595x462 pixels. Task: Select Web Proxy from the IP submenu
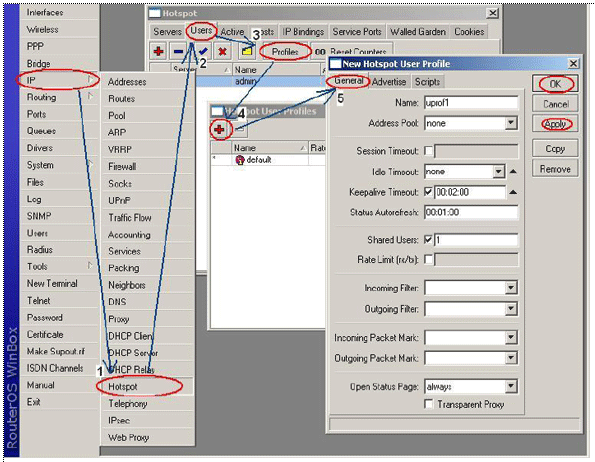(x=147, y=437)
